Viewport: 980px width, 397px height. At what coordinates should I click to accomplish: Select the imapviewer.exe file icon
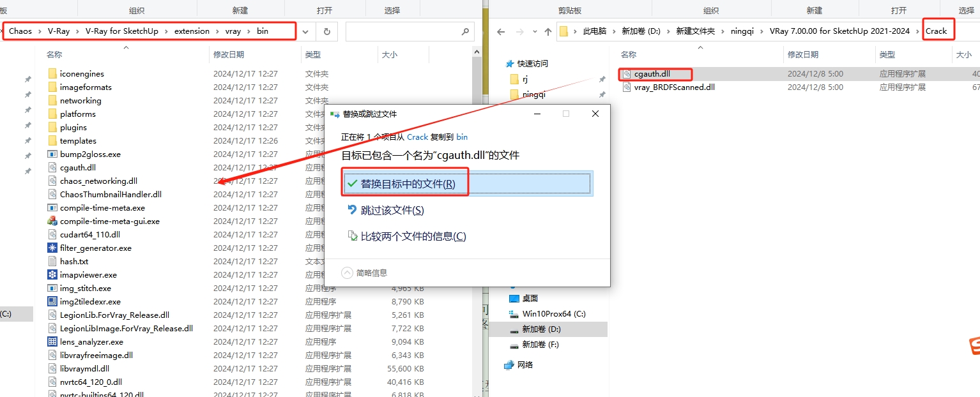(52, 274)
